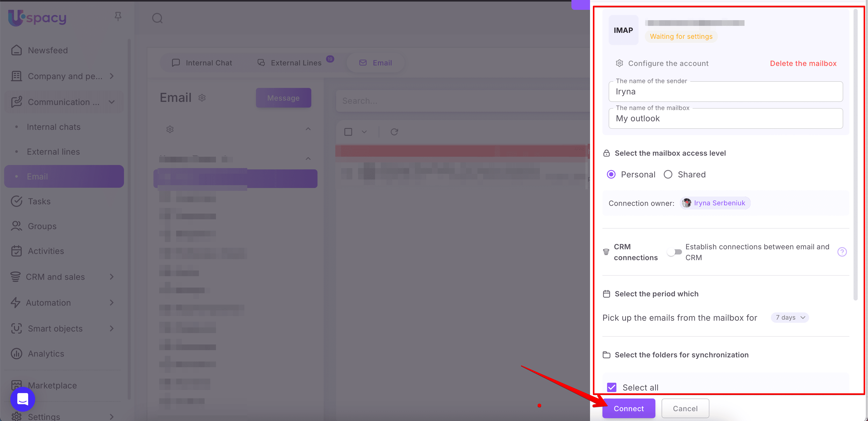The height and width of the screenshot is (421, 868).
Task: Click the CRM connections help question icon
Action: (842, 252)
